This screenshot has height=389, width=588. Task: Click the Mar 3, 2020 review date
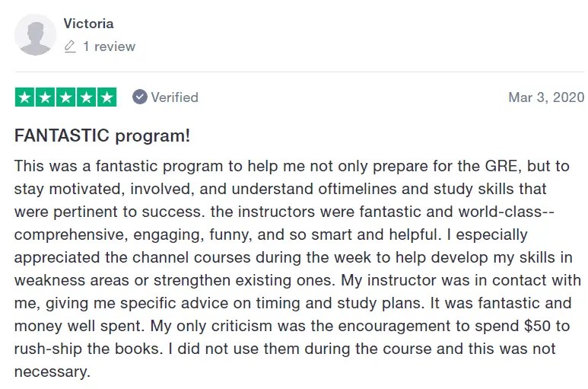546,97
